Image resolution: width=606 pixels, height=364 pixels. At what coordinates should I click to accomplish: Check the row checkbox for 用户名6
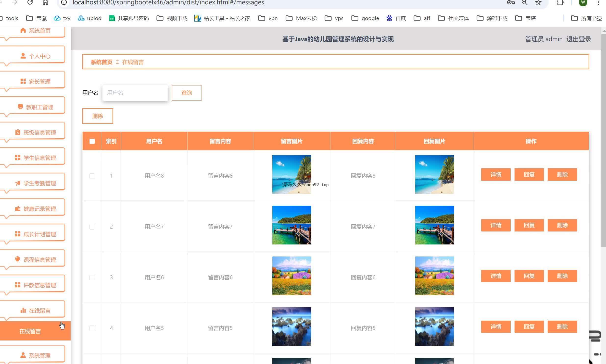tap(92, 278)
